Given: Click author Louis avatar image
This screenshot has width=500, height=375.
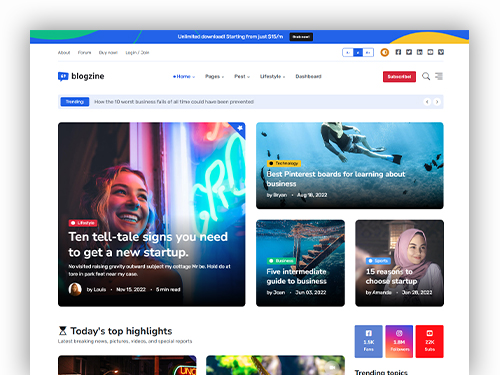Looking at the screenshot, I should (75, 289).
